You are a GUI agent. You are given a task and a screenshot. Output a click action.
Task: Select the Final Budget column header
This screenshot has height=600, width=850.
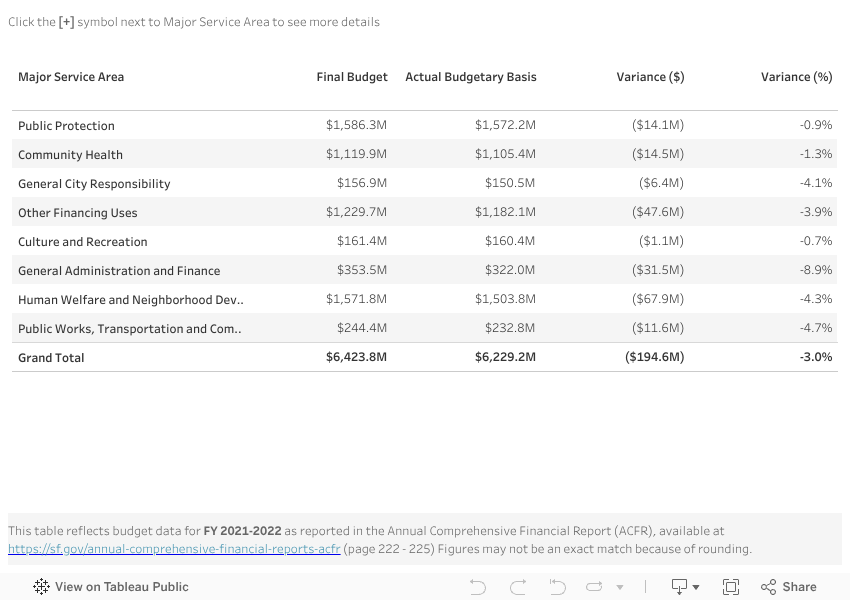click(x=351, y=77)
